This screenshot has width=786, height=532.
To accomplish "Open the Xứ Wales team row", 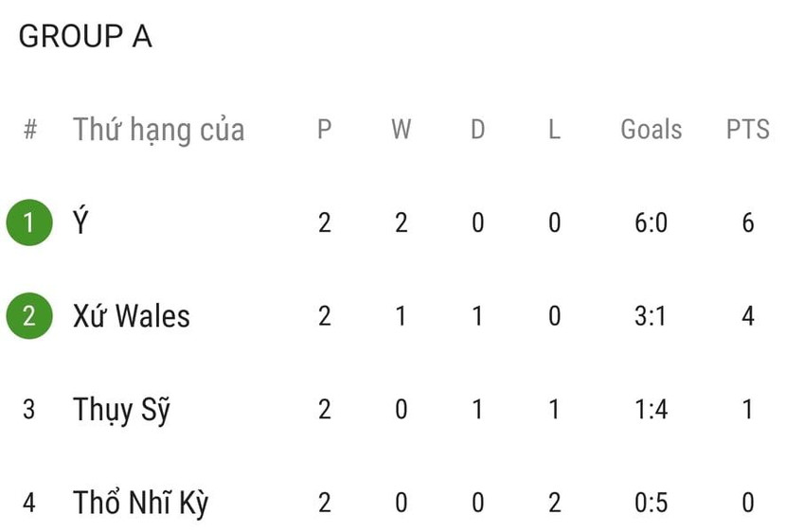I will [132, 316].
